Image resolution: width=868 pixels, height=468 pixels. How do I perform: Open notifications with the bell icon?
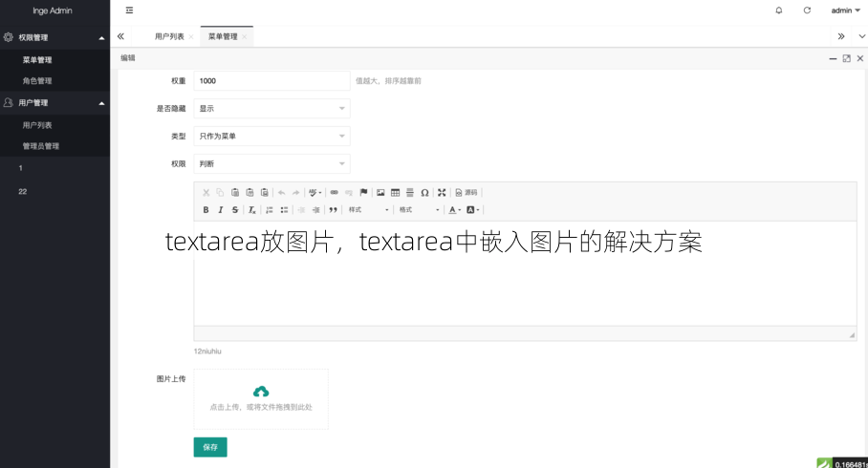click(x=779, y=10)
